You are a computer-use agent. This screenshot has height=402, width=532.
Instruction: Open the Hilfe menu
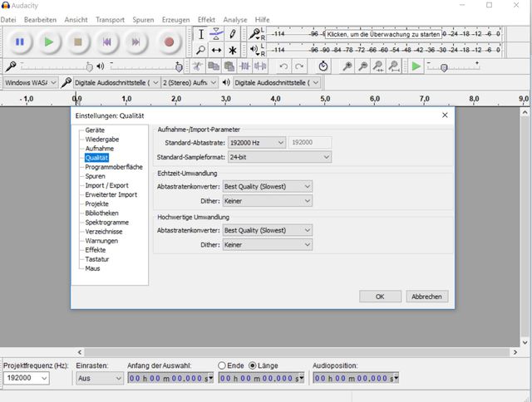tap(263, 20)
